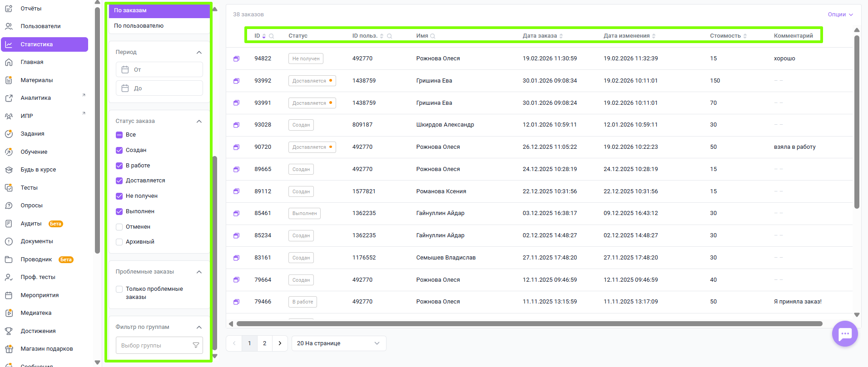Click the copy icon for order 79466

pyautogui.click(x=236, y=302)
